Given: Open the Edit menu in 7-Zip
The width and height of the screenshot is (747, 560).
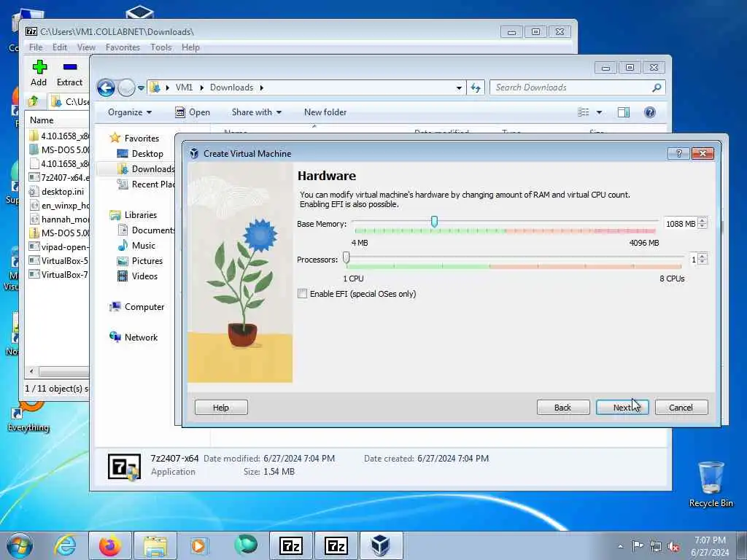Looking at the screenshot, I should click(60, 47).
